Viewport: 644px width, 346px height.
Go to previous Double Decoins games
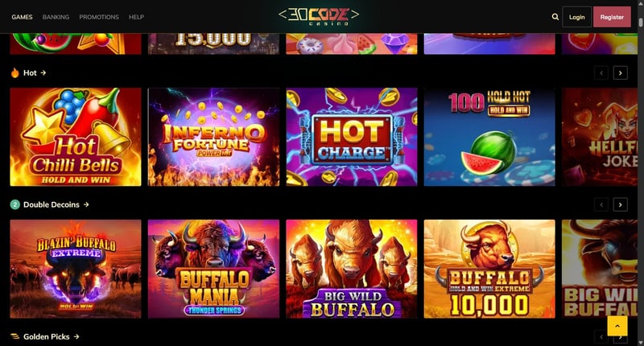coord(601,205)
